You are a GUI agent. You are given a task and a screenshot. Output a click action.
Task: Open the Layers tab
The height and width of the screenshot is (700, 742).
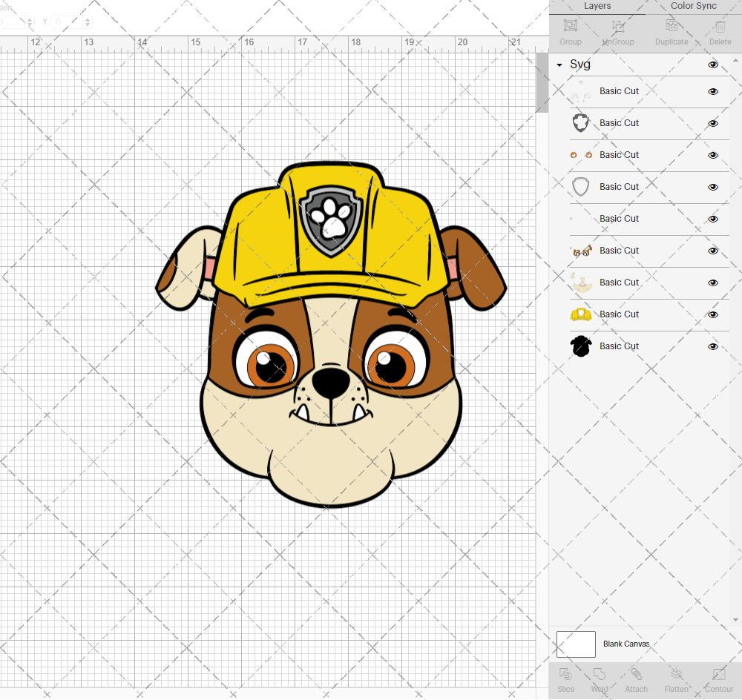tap(597, 6)
